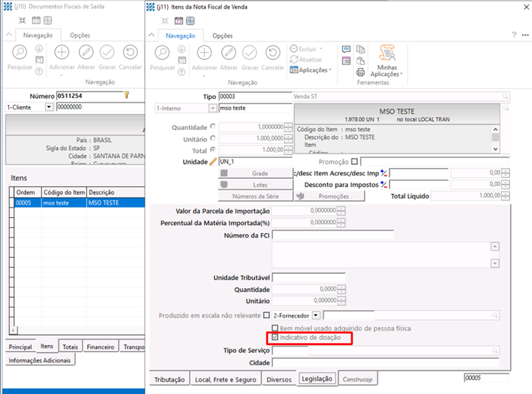Image resolution: width=532 pixels, height=394 pixels.
Task: Click the Alterar pencil in Itens window
Action: tap(229, 53)
